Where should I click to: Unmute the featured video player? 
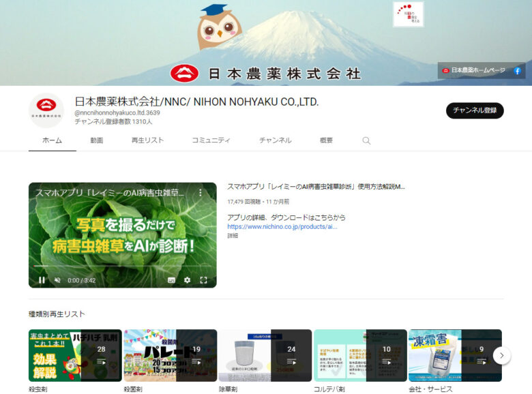[57, 280]
